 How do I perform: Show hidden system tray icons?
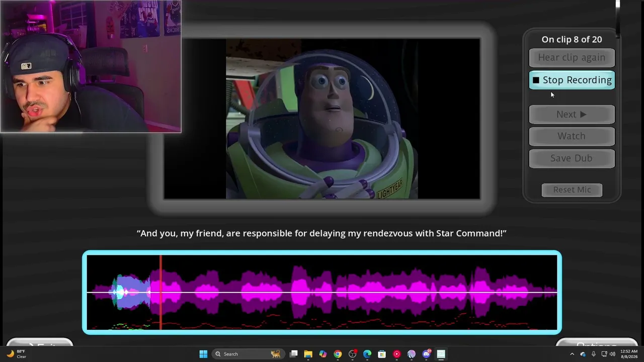[572, 354]
